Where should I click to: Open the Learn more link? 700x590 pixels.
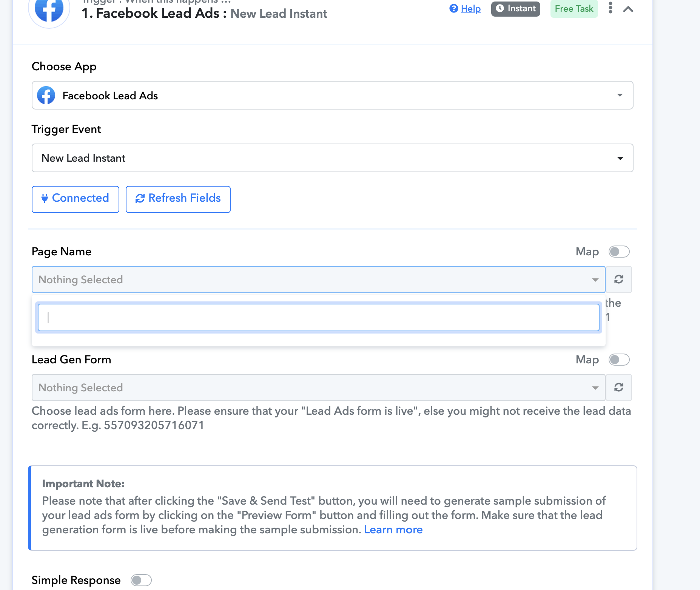pyautogui.click(x=393, y=530)
